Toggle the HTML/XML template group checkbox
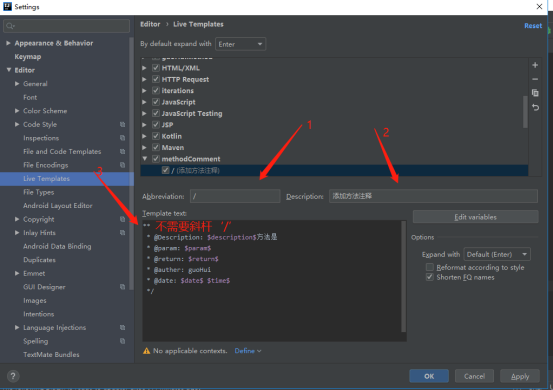Image resolution: width=553 pixels, height=390 pixels. pos(156,68)
